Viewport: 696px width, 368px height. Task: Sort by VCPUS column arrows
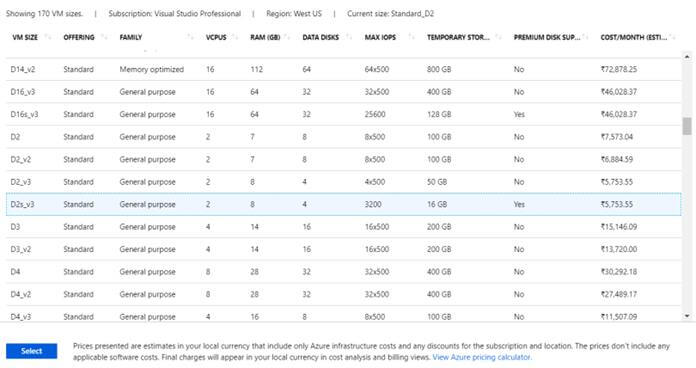click(x=235, y=37)
